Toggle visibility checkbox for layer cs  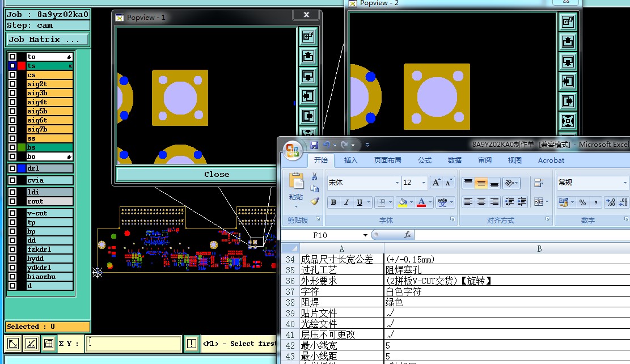[12, 75]
